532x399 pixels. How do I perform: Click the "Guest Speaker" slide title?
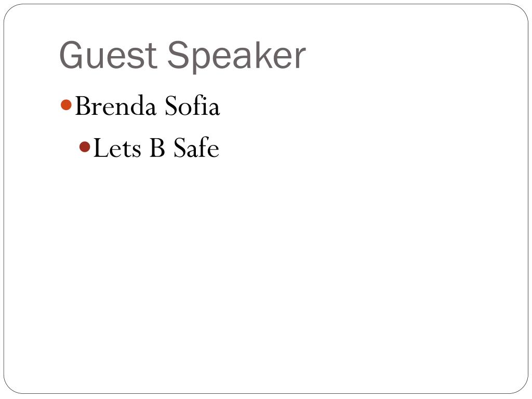[182, 56]
